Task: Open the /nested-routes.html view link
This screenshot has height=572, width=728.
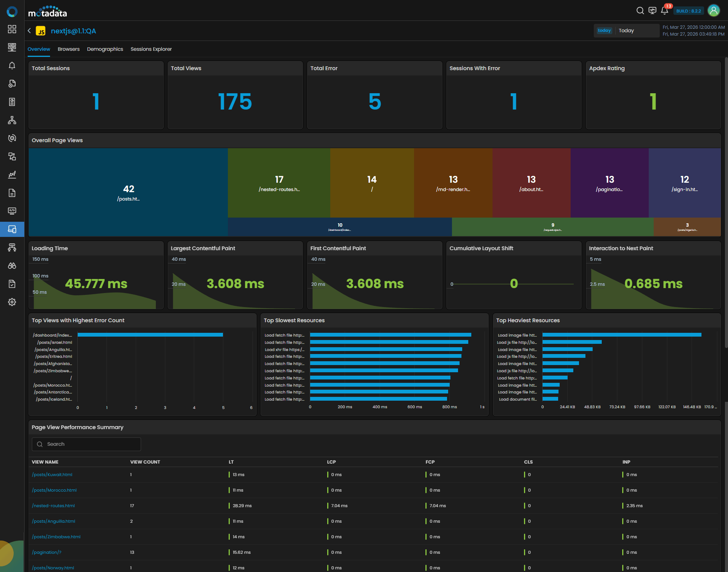Action: coord(53,506)
